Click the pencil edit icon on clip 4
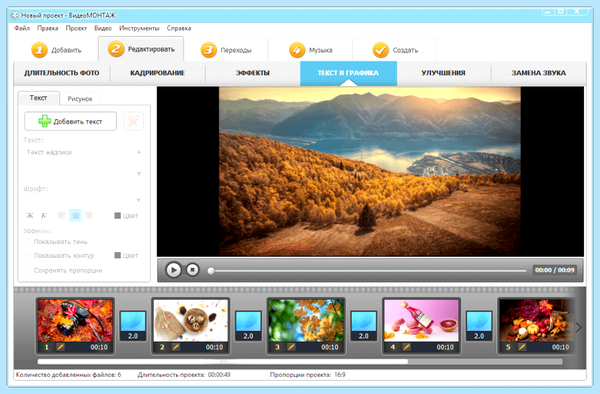This screenshot has width=600, height=394. [406, 347]
